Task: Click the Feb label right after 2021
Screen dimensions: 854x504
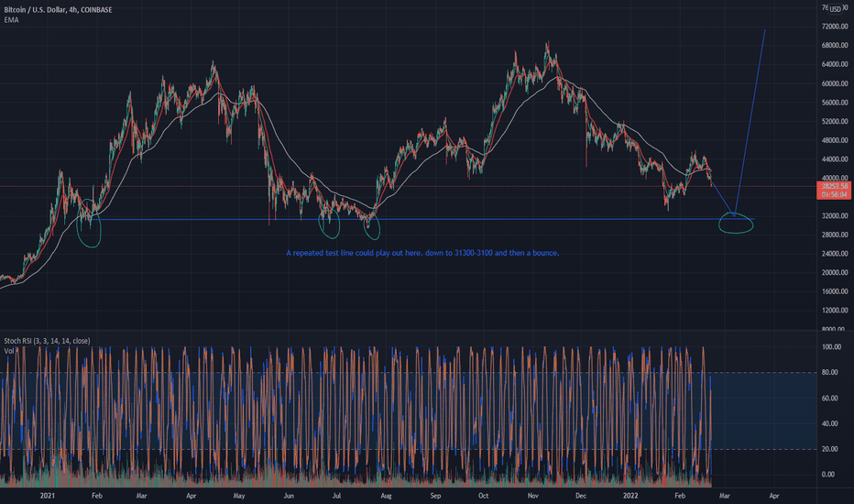Action: point(97,496)
